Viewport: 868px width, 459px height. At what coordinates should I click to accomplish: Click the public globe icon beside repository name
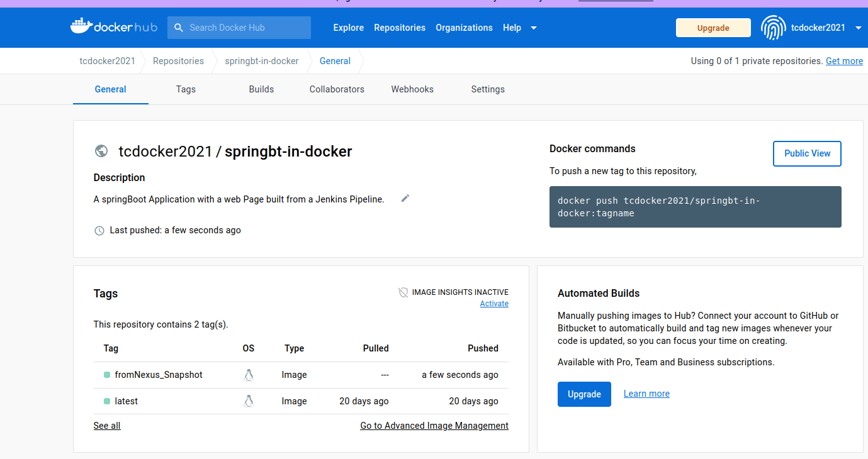[101, 151]
